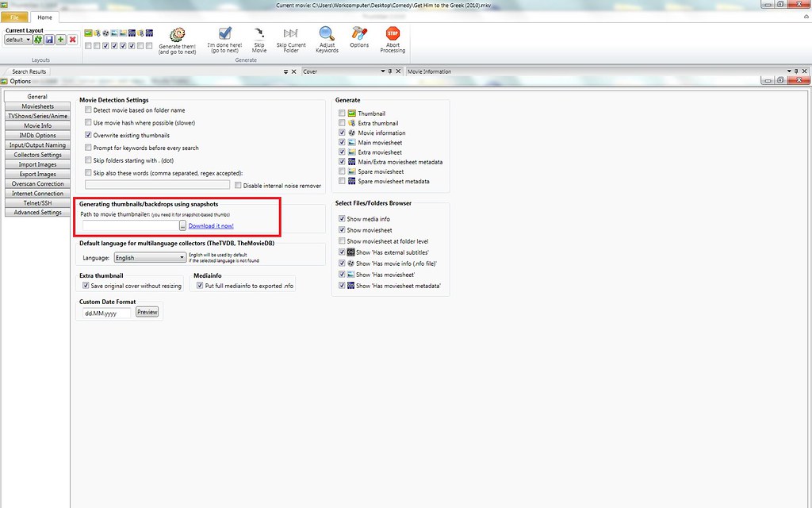Uncheck Overwrite existing thumbnails
Image resolution: width=812 pixels, height=508 pixels.
tap(88, 135)
